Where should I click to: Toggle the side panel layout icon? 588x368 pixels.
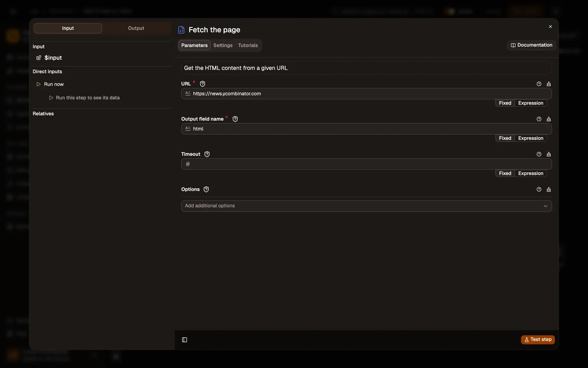(185, 340)
